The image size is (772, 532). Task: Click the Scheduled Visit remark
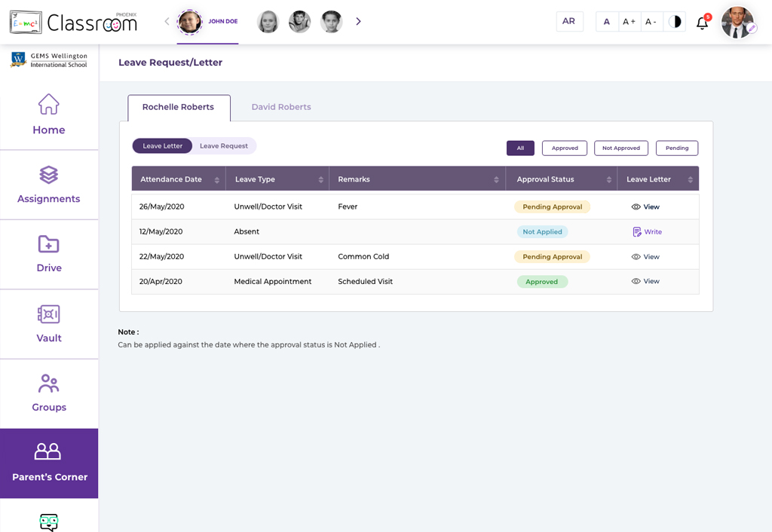[366, 282]
